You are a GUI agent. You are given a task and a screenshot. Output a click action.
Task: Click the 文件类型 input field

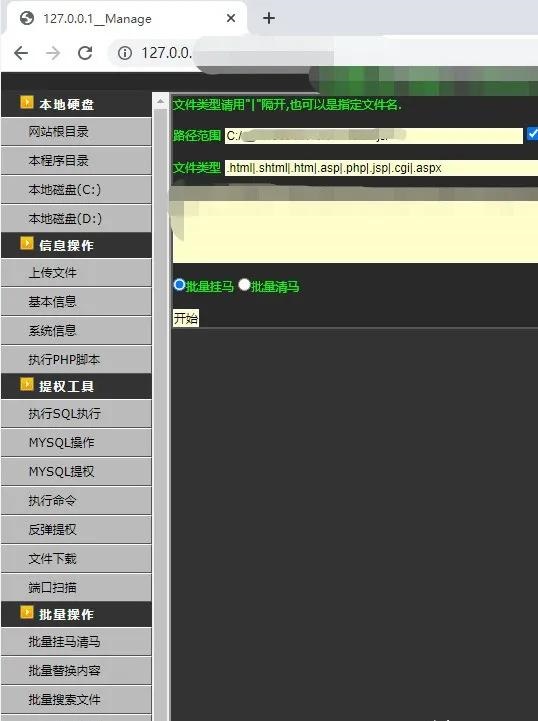click(381, 168)
